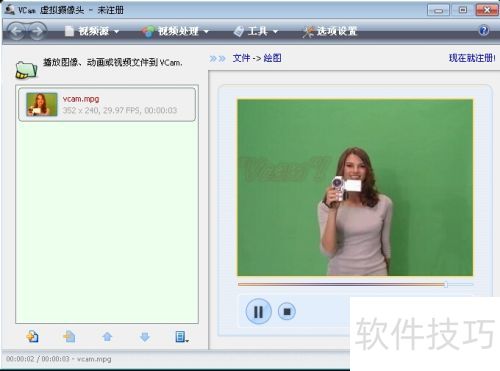The height and width of the screenshot is (371, 500).
Task: Go back with the left arrow button
Action: [x=16, y=31]
